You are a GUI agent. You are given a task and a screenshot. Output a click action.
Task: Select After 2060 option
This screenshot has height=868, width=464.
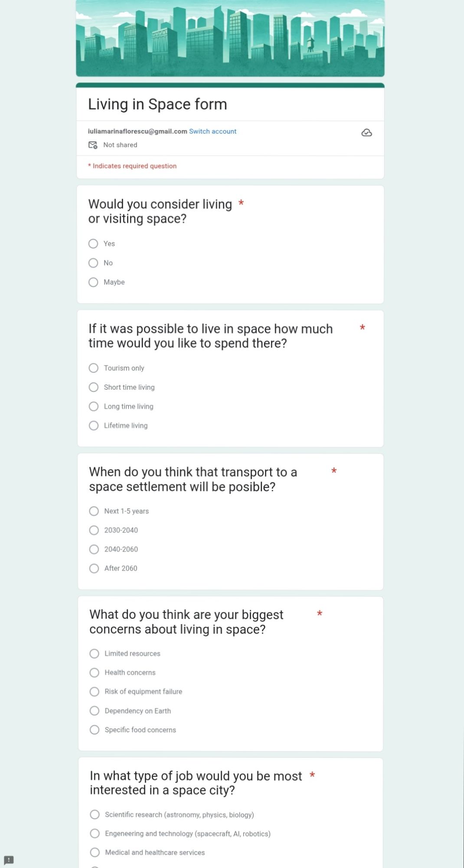pyautogui.click(x=94, y=569)
